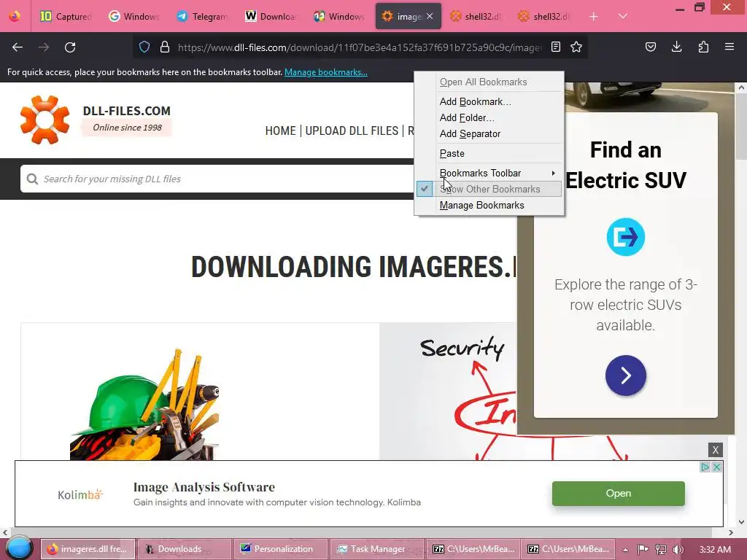
Task: Open the Pocket save icon
Action: [650, 47]
